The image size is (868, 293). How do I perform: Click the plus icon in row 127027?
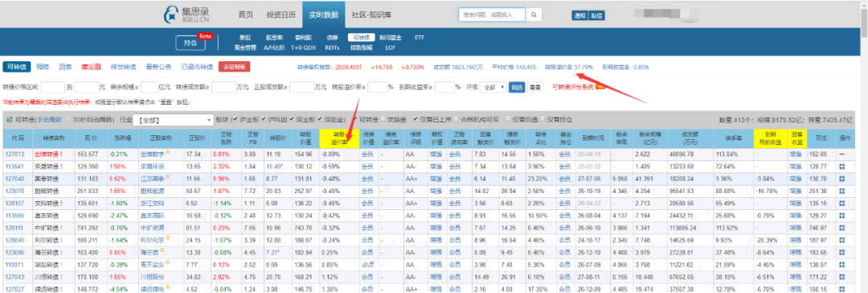(841, 288)
